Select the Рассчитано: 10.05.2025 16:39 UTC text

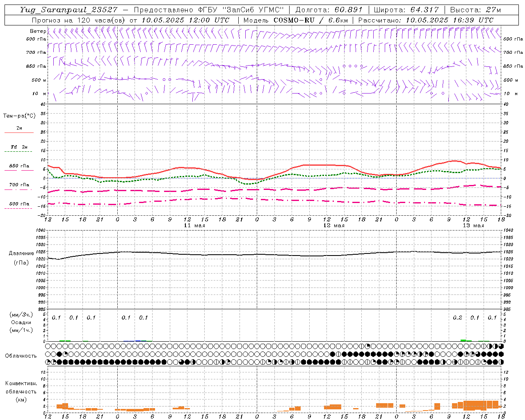[x=426, y=20]
